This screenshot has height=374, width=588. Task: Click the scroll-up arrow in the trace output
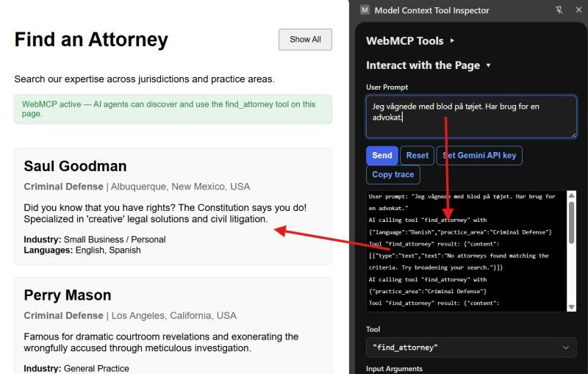click(x=572, y=196)
